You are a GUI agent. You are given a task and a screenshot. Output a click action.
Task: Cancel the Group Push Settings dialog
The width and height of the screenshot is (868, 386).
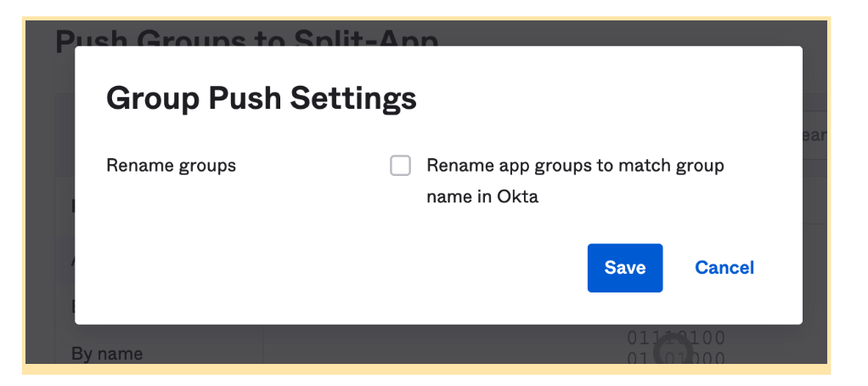(x=724, y=268)
